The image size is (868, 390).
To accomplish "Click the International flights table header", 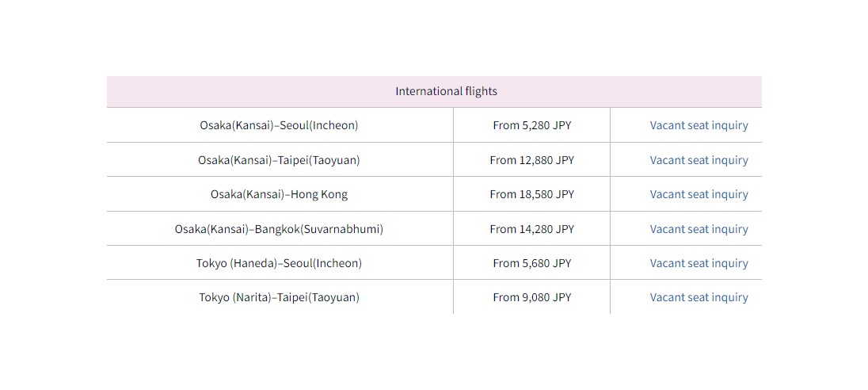I will pos(434,91).
